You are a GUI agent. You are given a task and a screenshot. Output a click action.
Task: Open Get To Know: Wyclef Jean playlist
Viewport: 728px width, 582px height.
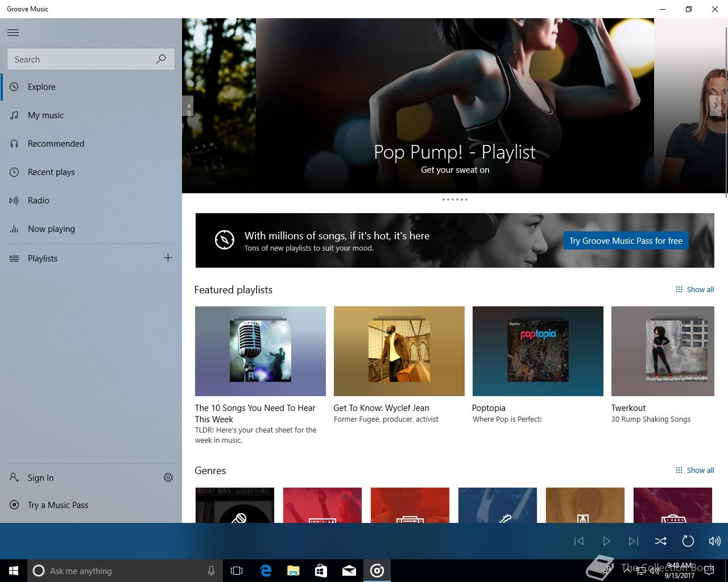click(x=399, y=351)
